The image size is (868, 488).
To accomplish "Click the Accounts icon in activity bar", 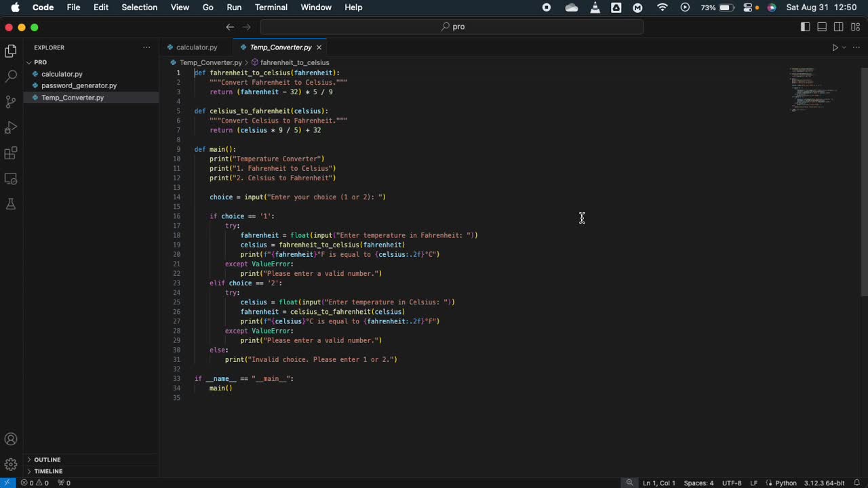I will pyautogui.click(x=11, y=439).
